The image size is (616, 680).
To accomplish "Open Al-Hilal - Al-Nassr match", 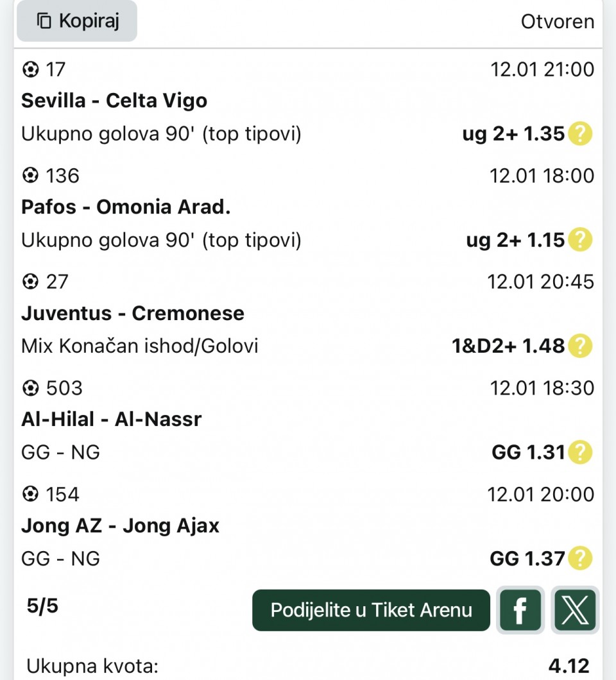I will point(112,420).
